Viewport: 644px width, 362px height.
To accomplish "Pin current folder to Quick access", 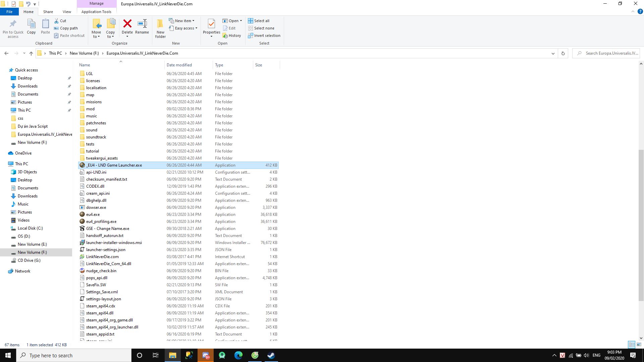I will [13, 28].
